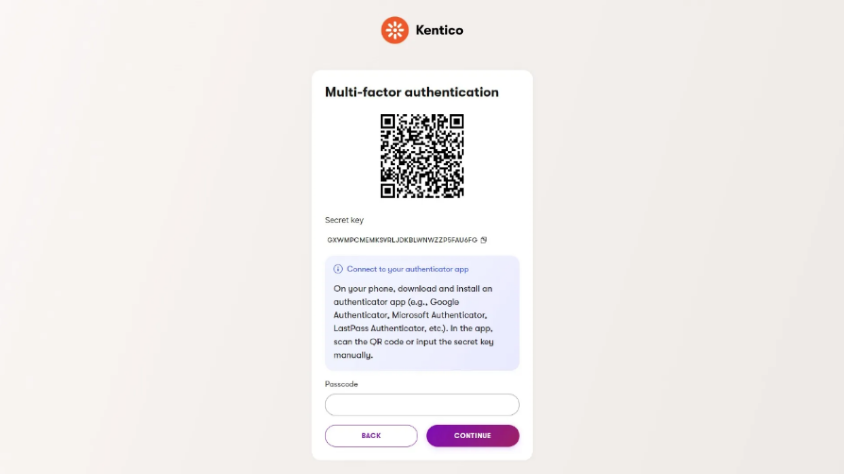
Task: Click the Multi-factor authentication heading
Action: [412, 92]
